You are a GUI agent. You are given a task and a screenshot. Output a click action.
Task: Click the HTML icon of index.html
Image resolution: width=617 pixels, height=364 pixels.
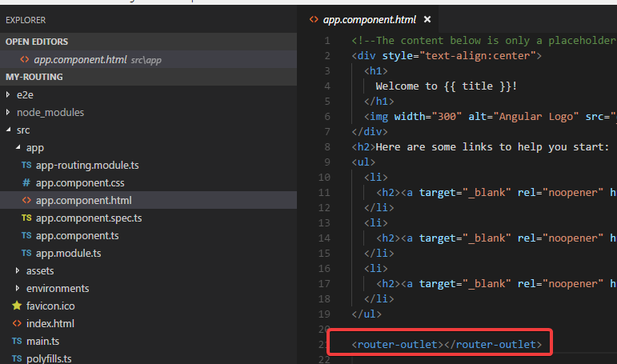point(17,323)
